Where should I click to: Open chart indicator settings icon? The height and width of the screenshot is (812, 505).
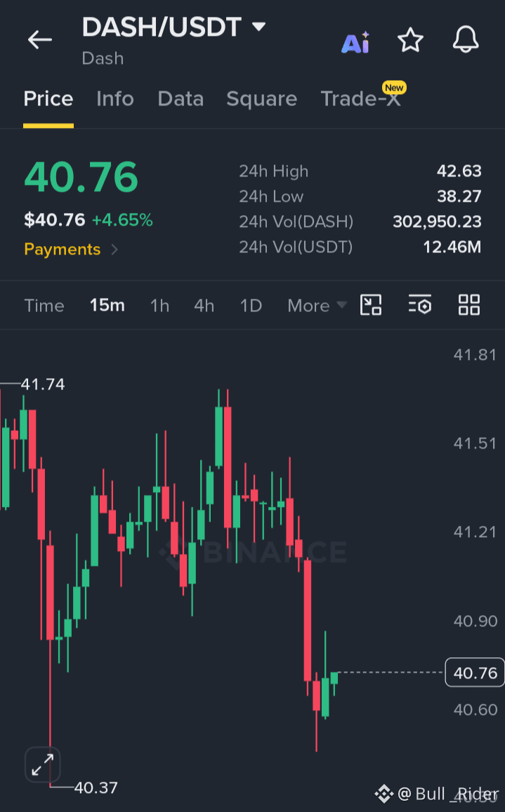(x=419, y=305)
